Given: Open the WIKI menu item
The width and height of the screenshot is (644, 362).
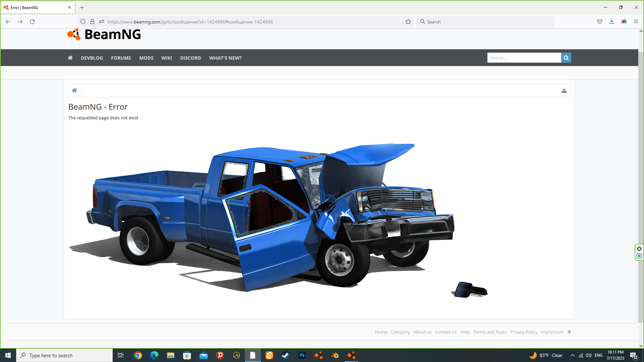Looking at the screenshot, I should point(167,58).
